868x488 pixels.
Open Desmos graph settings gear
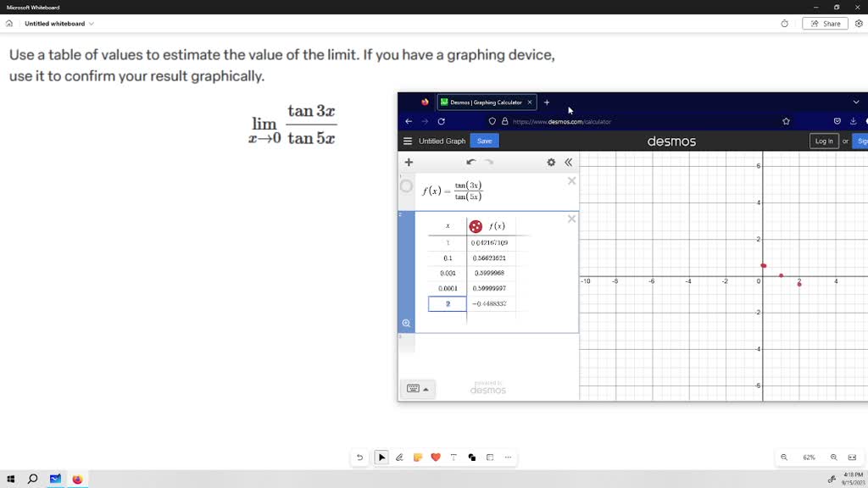(x=551, y=162)
